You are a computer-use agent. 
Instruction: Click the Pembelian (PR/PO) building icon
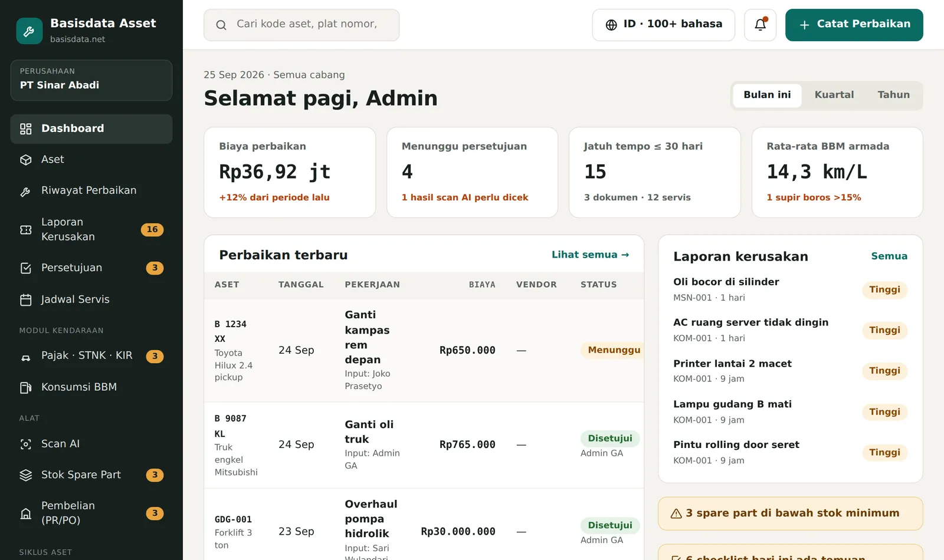[x=26, y=513]
